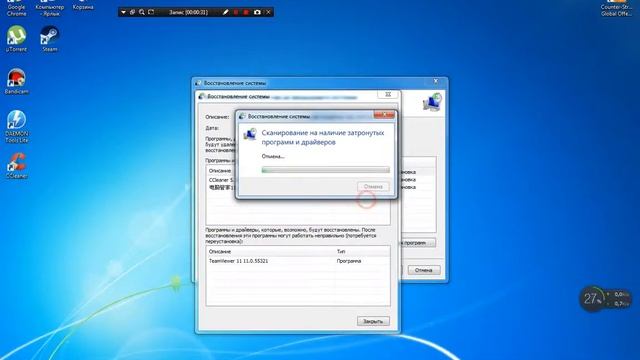
Task: Click the fullscreen rectangle icon in recorder bar
Action: 151,12
